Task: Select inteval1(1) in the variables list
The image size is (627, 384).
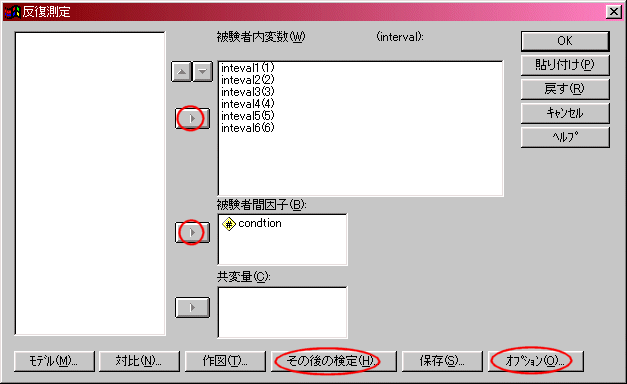Action: (248, 68)
